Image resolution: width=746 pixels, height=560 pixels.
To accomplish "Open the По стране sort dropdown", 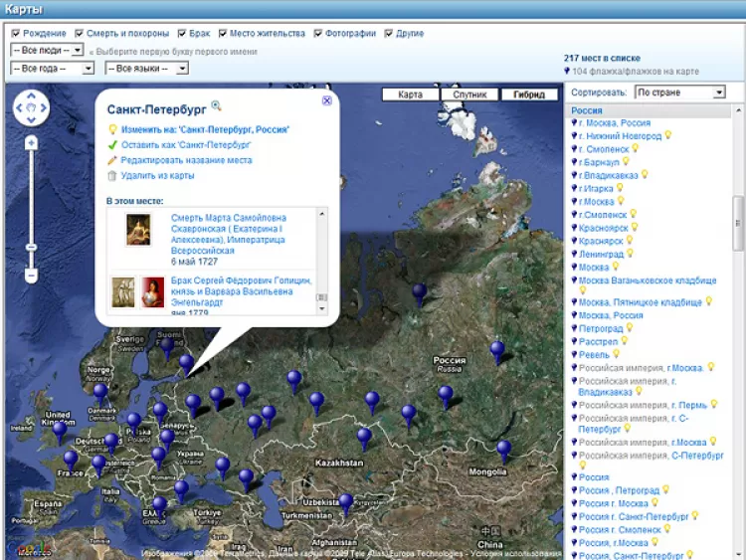I will 680,93.
